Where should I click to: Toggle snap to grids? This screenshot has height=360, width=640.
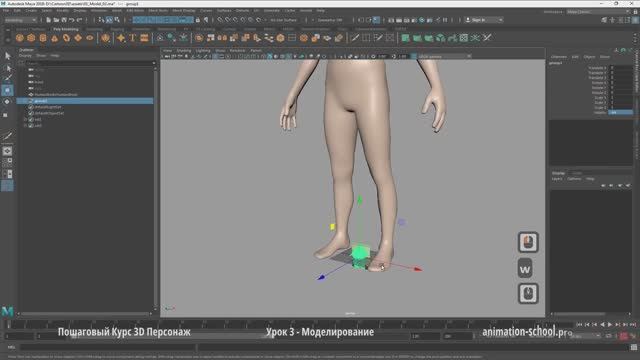coord(220,20)
